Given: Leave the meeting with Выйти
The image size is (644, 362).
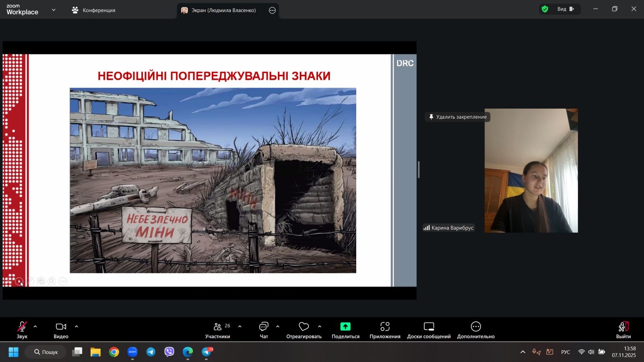Looking at the screenshot, I should point(623,330).
